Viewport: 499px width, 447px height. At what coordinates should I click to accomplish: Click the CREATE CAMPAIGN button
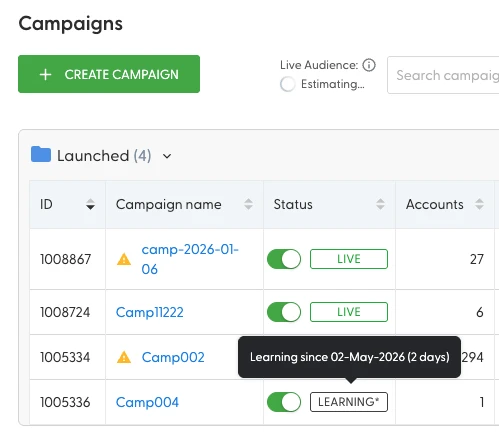point(109,74)
